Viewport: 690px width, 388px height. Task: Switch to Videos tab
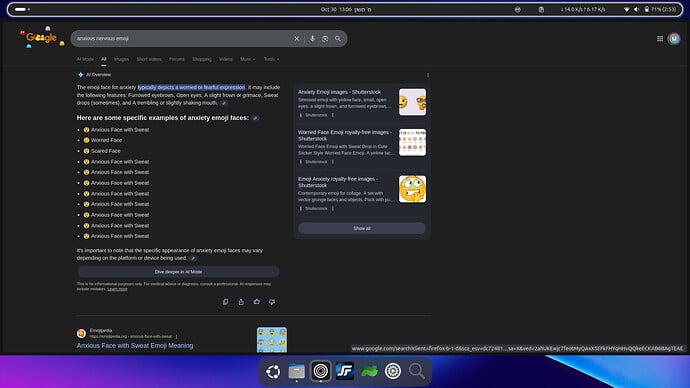226,59
